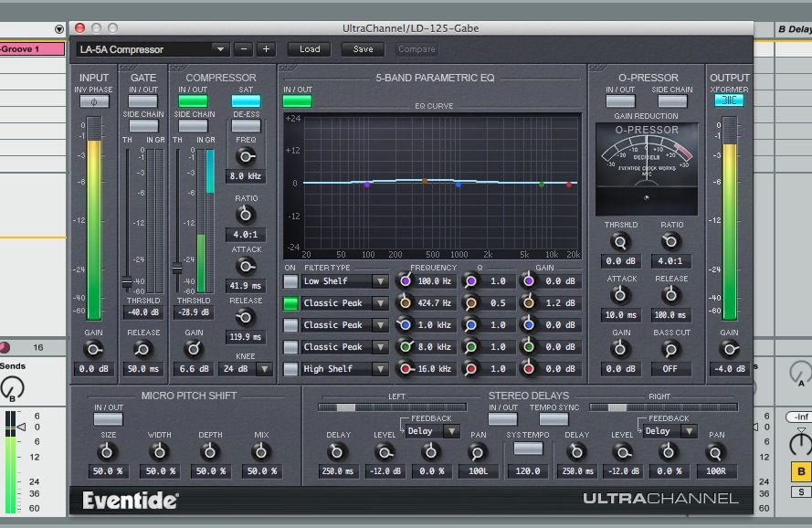Enable the Low Shelf band On switch

click(290, 281)
